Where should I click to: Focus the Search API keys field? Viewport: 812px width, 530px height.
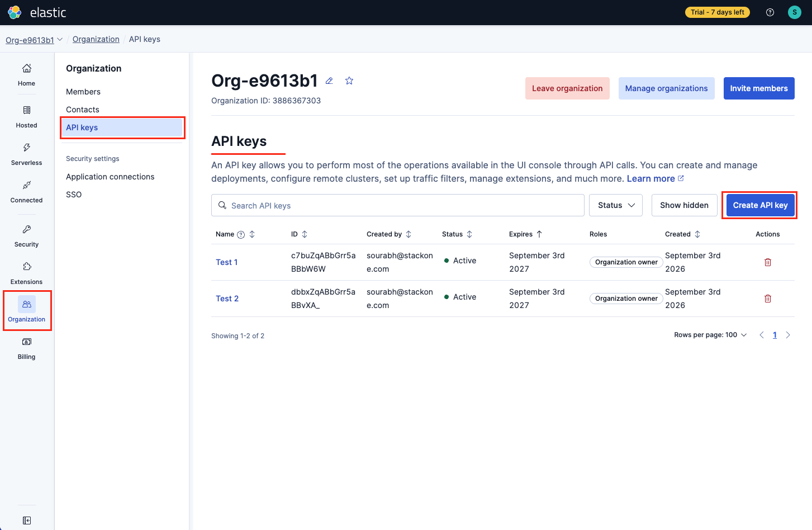(398, 205)
